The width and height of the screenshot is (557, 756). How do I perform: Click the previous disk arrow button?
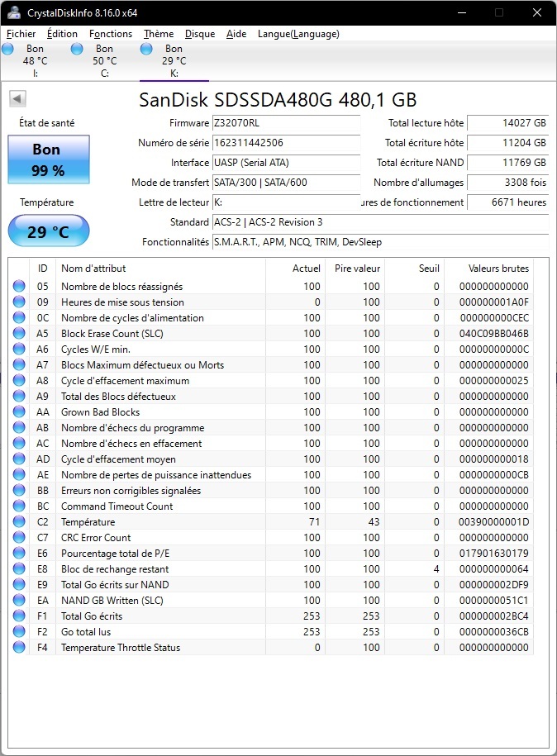click(x=17, y=99)
